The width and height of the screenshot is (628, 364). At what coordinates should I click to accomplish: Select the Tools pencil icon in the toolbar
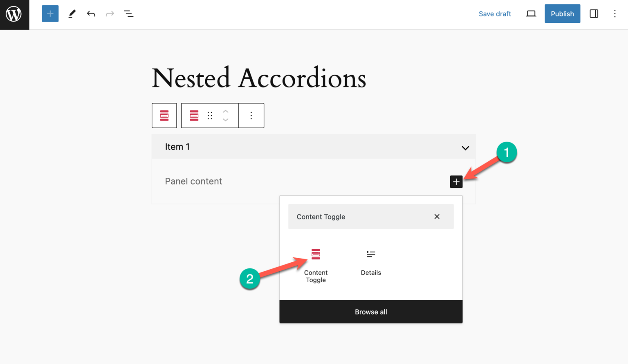(x=72, y=13)
